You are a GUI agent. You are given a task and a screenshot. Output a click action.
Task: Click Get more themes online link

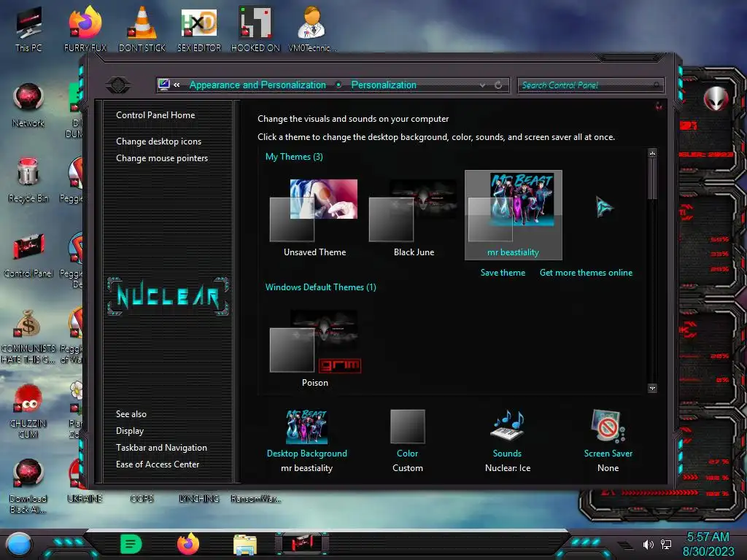tap(586, 273)
